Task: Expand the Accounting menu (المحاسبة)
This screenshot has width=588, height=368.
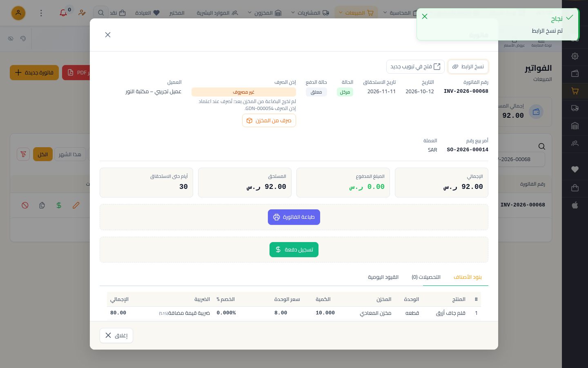Action: (401, 13)
